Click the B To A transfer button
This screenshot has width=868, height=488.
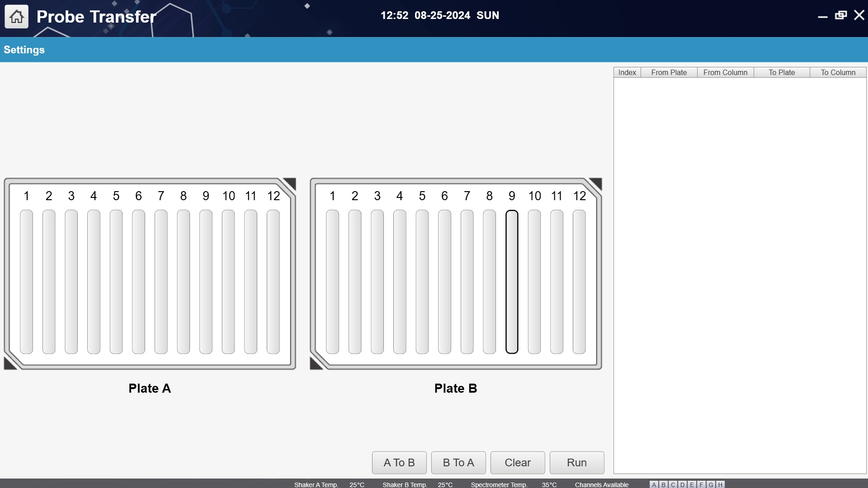pyautogui.click(x=458, y=463)
